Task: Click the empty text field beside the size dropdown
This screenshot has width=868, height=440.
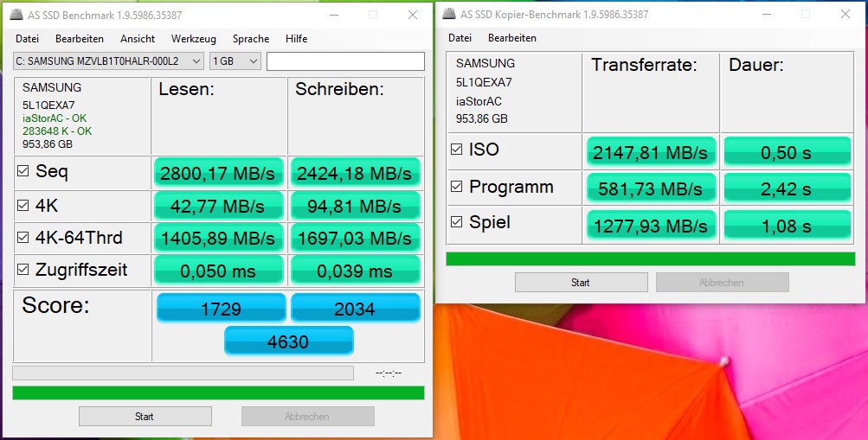Action: point(345,61)
